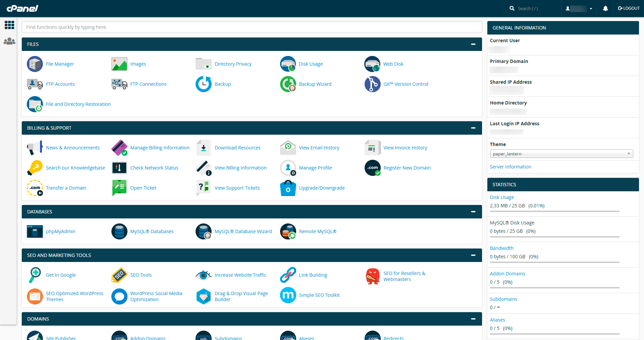The height and width of the screenshot is (340, 644).
Task: Click Check Network Status link
Action: [x=154, y=168]
